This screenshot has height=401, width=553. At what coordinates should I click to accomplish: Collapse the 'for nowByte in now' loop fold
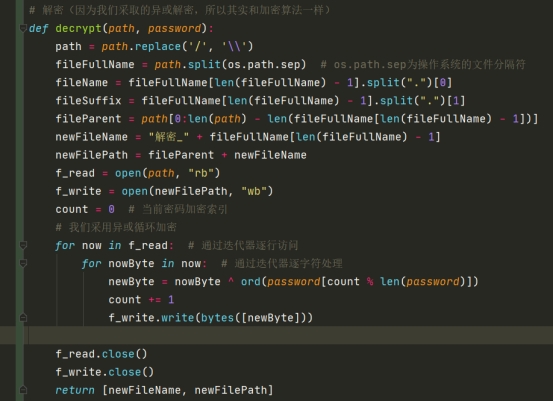(23, 263)
